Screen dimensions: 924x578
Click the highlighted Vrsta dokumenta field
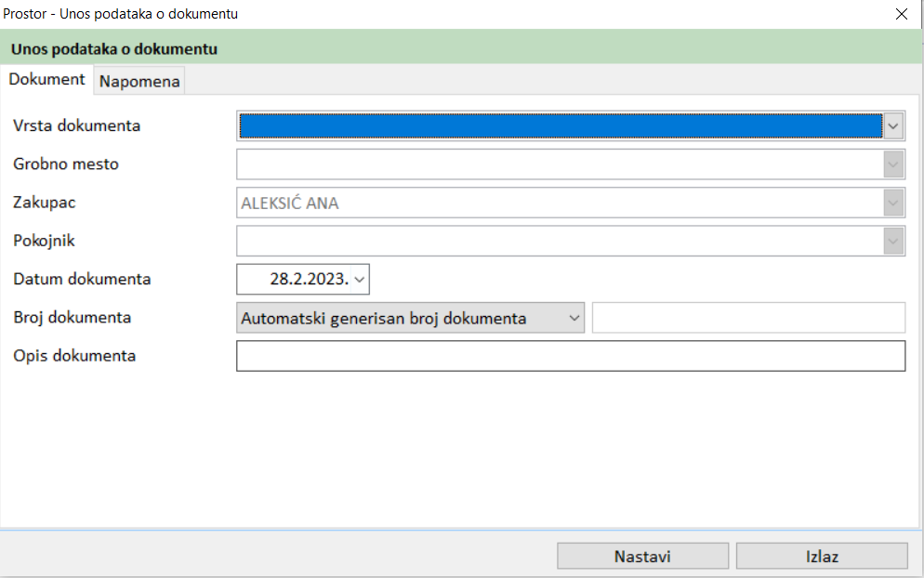[560, 125]
